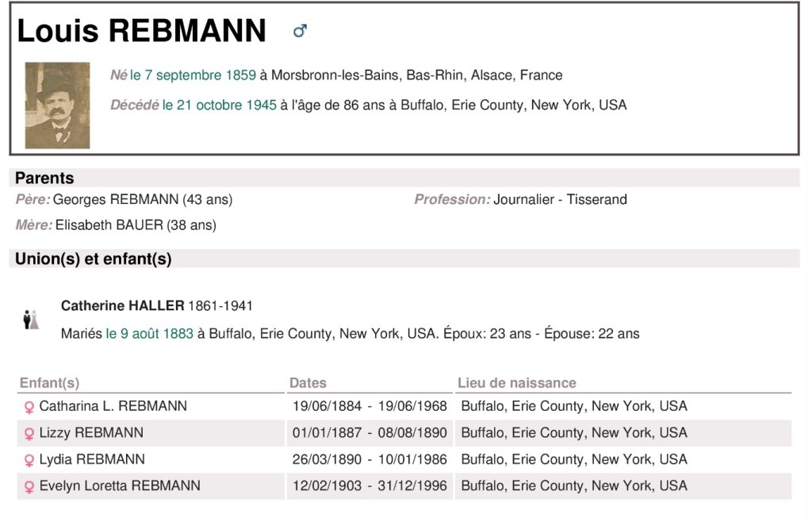
Task: Open mother Elisabeth BAUER's profile
Action: coord(109,225)
